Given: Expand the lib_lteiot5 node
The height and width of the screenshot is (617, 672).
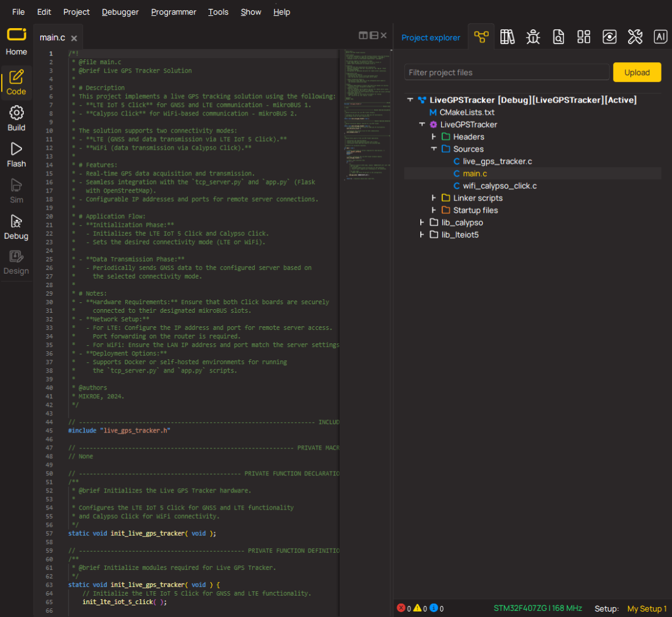Looking at the screenshot, I should (422, 235).
